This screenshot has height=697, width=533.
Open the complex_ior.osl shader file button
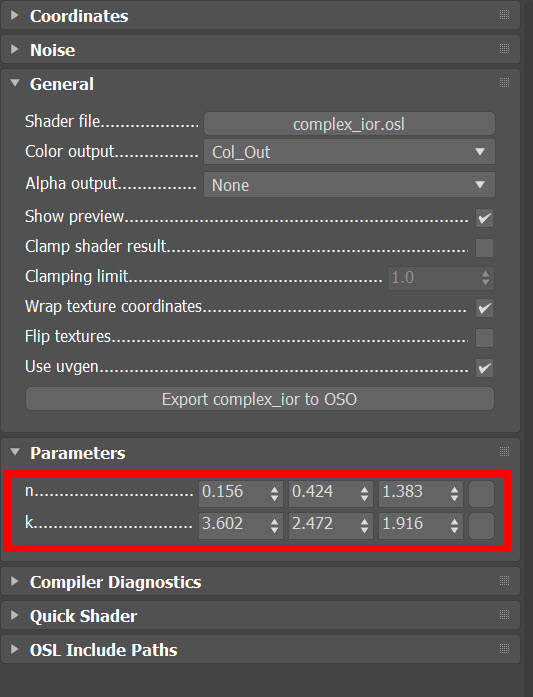(349, 124)
